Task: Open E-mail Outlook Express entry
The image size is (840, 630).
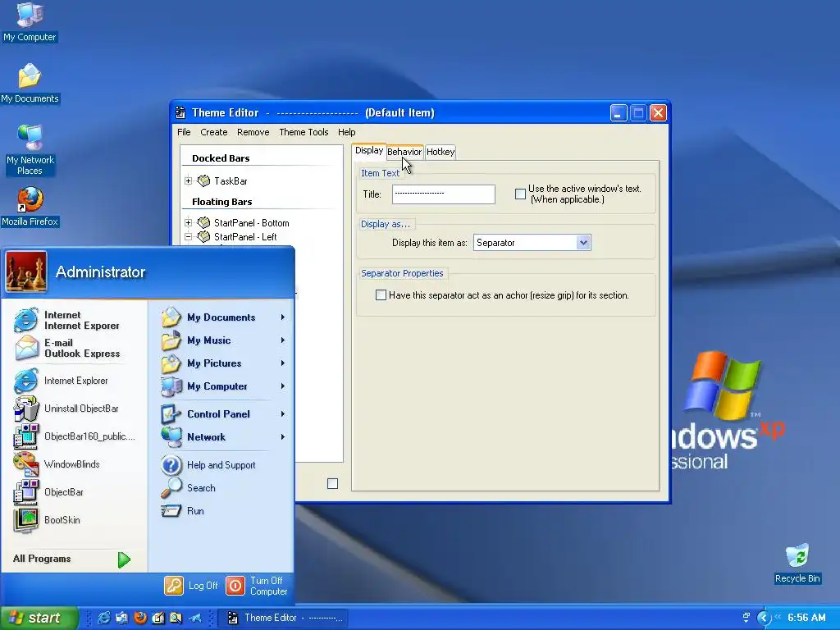Action: pyautogui.click(x=69, y=348)
